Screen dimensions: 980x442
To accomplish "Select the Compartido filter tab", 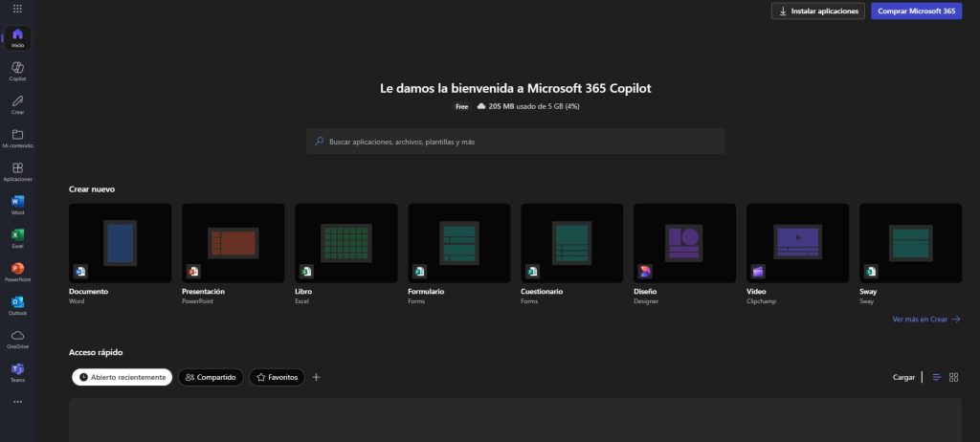I will [x=211, y=377].
